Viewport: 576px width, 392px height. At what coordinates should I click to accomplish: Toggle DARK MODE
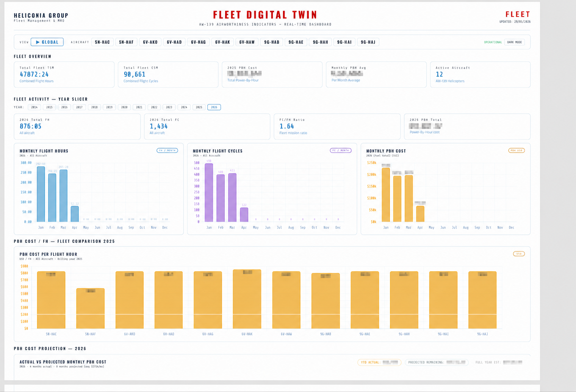(514, 42)
